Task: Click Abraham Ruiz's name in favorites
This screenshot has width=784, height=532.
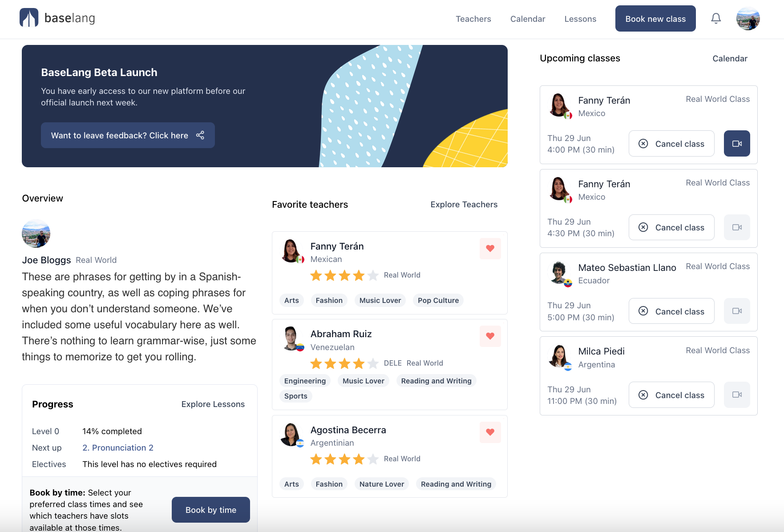Action: [x=341, y=334]
